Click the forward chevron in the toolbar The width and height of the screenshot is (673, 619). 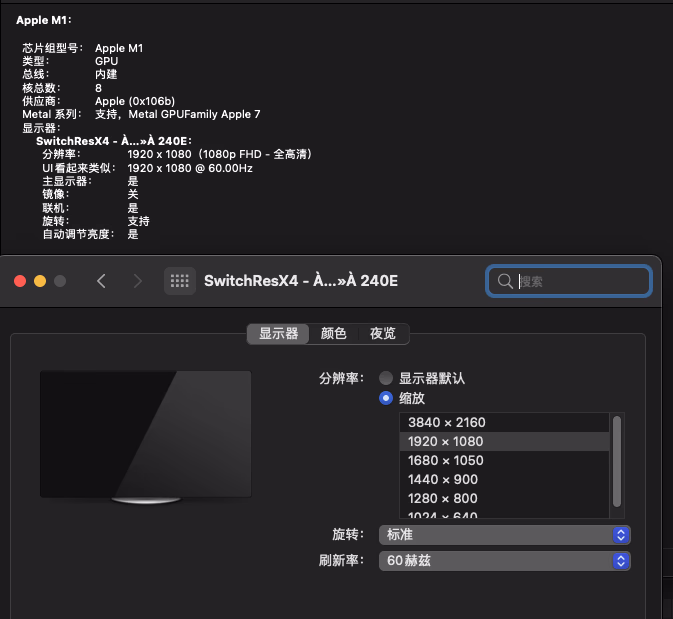tap(138, 281)
